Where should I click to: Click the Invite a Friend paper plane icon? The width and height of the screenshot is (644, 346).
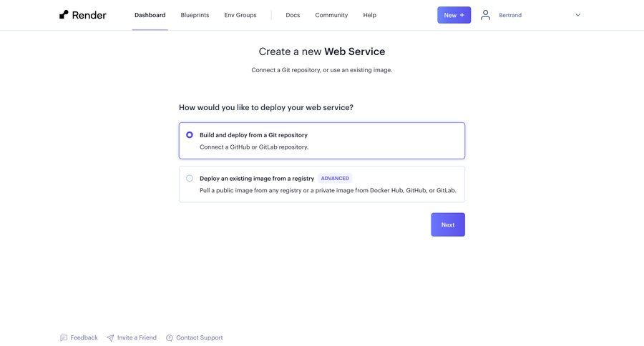click(x=110, y=338)
